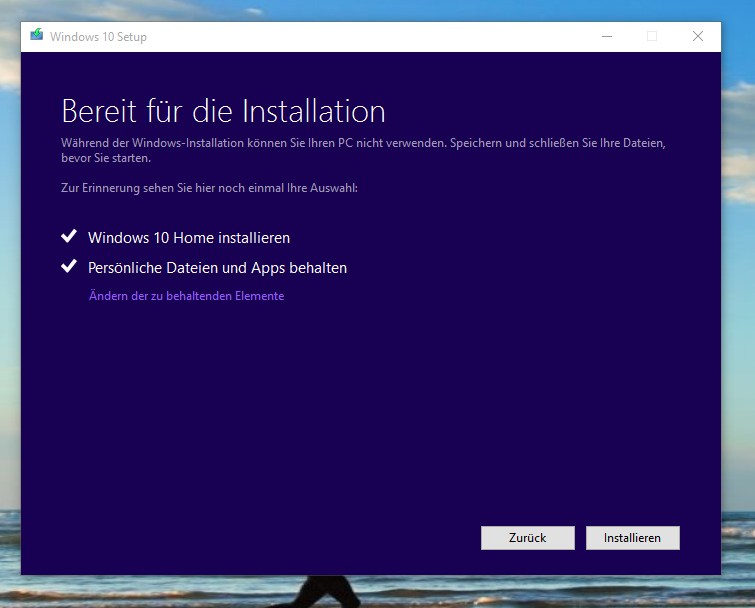Image resolution: width=755 pixels, height=608 pixels.
Task: Open Ändern der zu behaltenden Elemente link
Action: click(186, 296)
